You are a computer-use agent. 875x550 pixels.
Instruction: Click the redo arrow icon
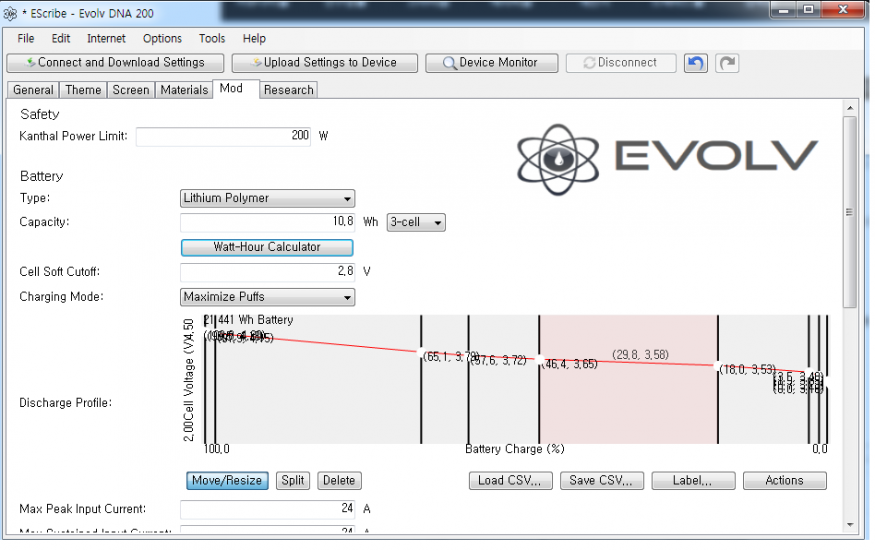[x=727, y=63]
